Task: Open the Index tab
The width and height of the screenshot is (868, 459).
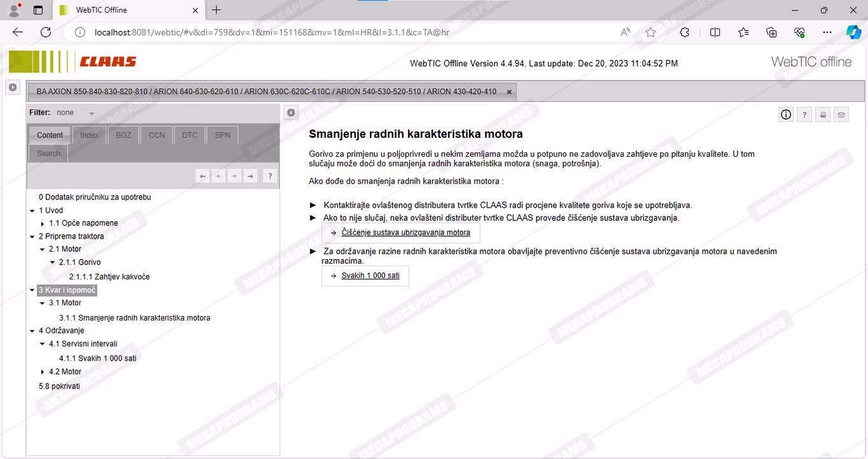Action: [x=89, y=135]
